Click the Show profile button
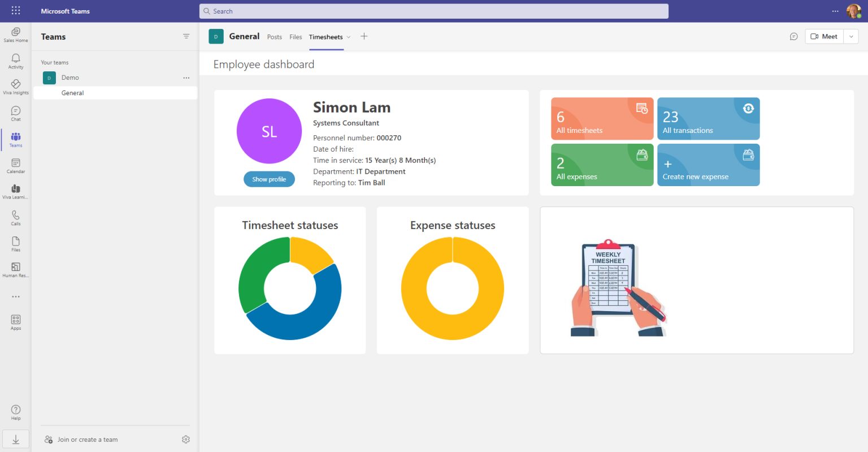The width and height of the screenshot is (868, 452). pos(269,179)
